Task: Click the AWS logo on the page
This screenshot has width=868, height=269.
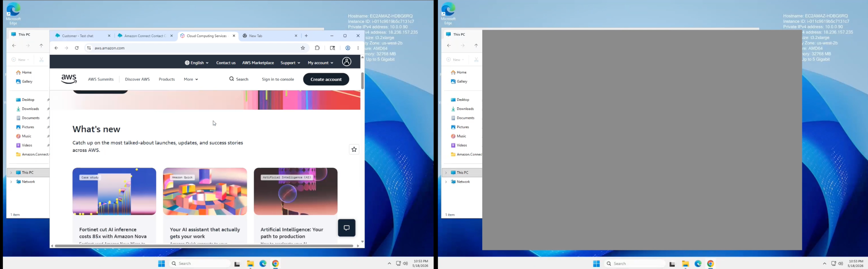Action: pos(69,79)
